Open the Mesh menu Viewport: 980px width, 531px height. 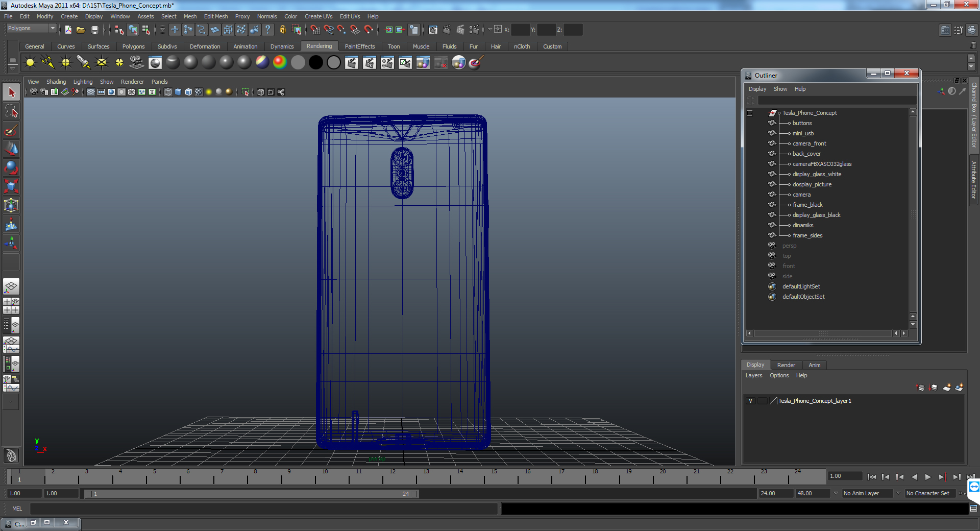click(x=190, y=16)
